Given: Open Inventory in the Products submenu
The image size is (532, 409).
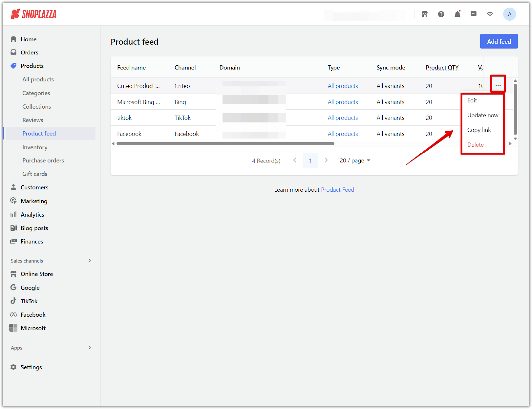Looking at the screenshot, I should click(x=35, y=147).
